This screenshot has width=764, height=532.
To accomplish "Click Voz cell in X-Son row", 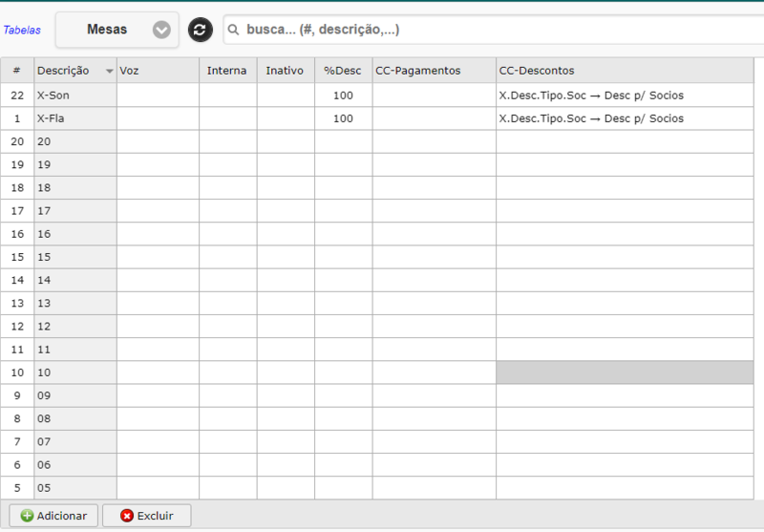I will [158, 96].
